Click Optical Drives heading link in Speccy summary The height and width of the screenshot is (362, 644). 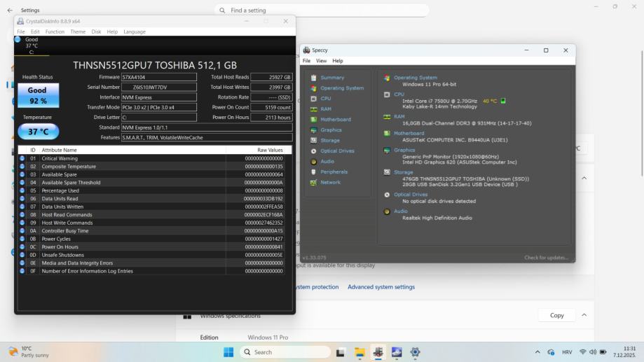pyautogui.click(x=411, y=195)
